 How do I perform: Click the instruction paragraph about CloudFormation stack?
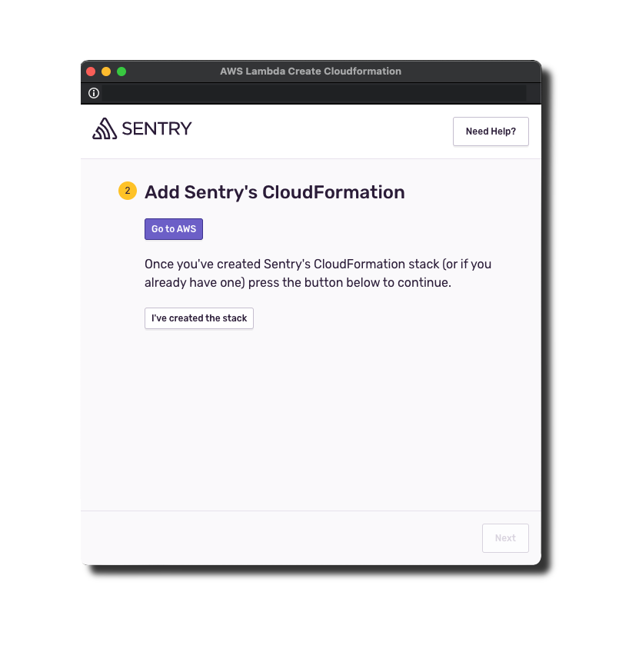point(318,273)
